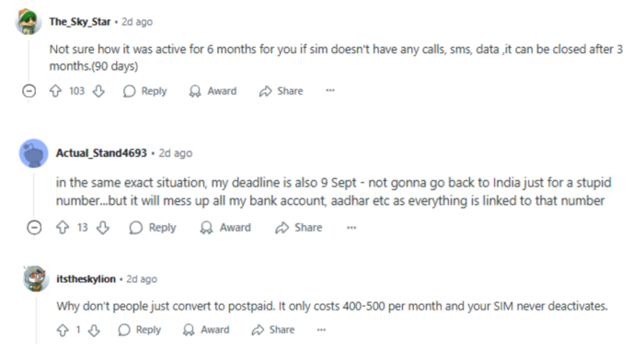Downvote the comment with 13 votes

[103, 228]
